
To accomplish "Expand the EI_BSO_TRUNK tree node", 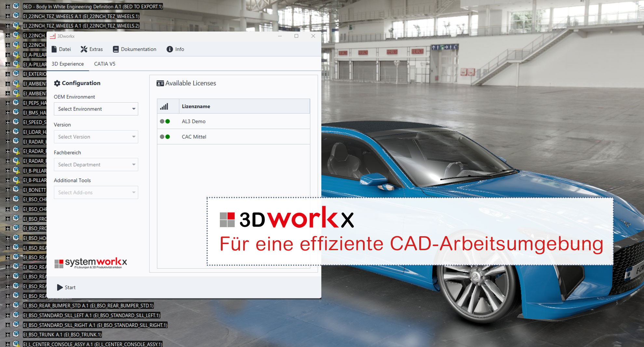I will coord(7,334).
